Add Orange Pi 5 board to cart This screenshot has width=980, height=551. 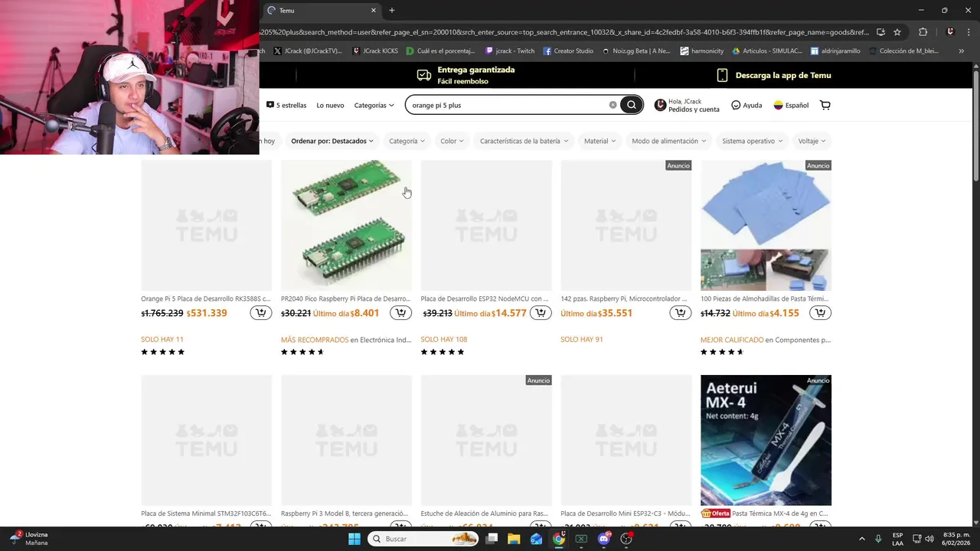pyautogui.click(x=261, y=313)
